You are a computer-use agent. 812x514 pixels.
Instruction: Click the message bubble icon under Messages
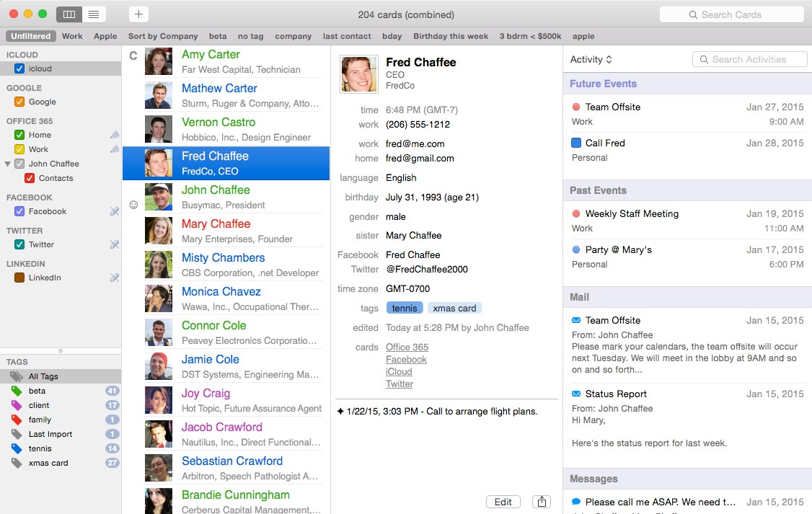pyautogui.click(x=576, y=502)
